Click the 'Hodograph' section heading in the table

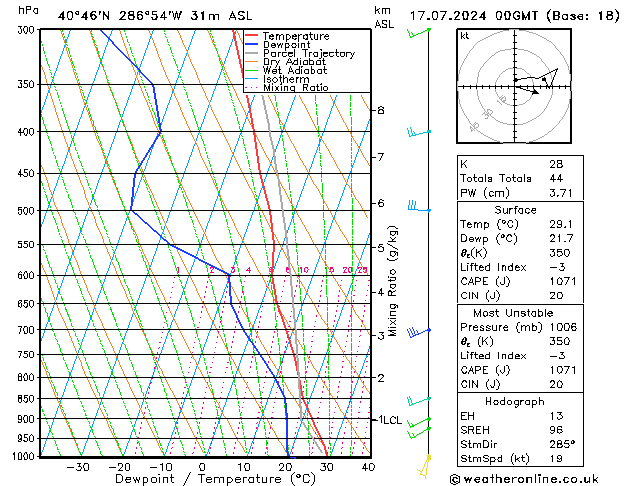coord(515,402)
